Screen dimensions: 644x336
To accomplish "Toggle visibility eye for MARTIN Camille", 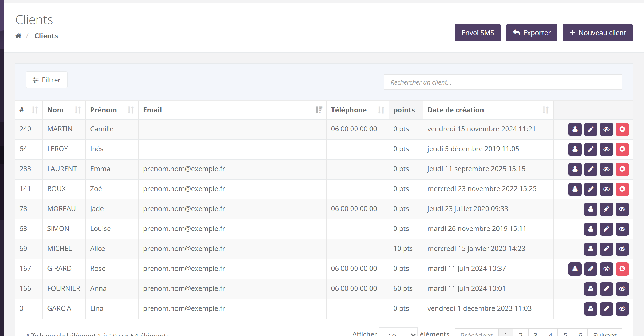I will pyautogui.click(x=606, y=129).
